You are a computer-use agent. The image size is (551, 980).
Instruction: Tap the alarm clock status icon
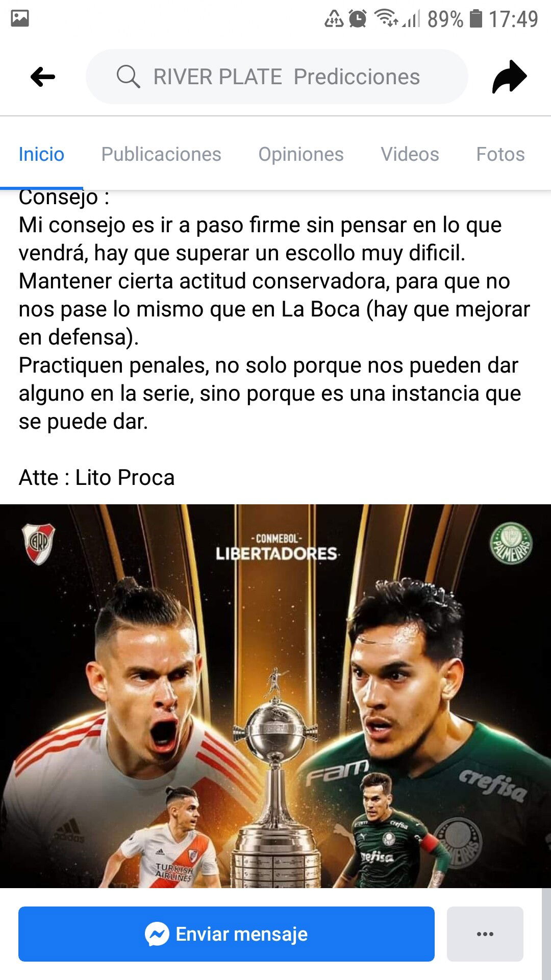click(358, 19)
